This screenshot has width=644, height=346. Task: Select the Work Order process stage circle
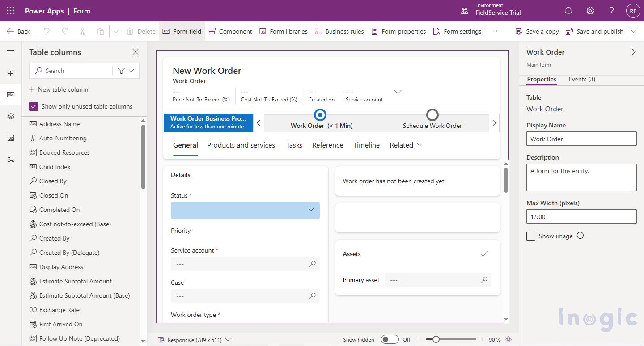[320, 115]
